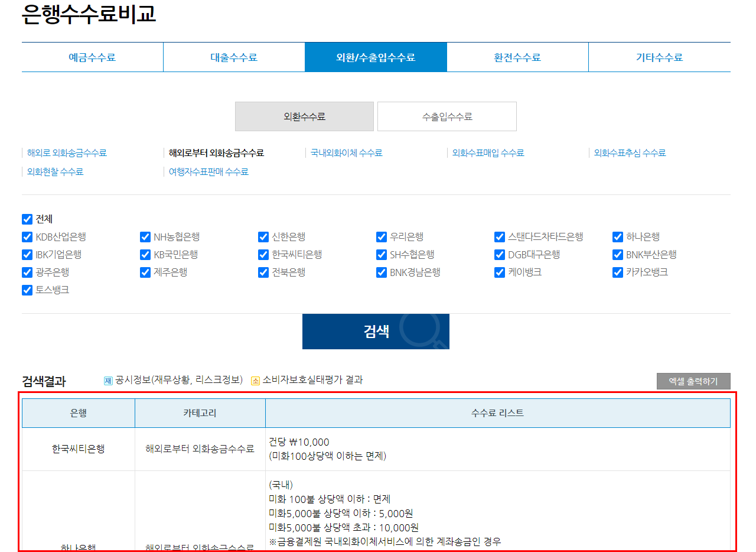Click 건당 ₩10,000 fee text
Image resolution: width=756 pixels, height=552 pixels.
[299, 442]
